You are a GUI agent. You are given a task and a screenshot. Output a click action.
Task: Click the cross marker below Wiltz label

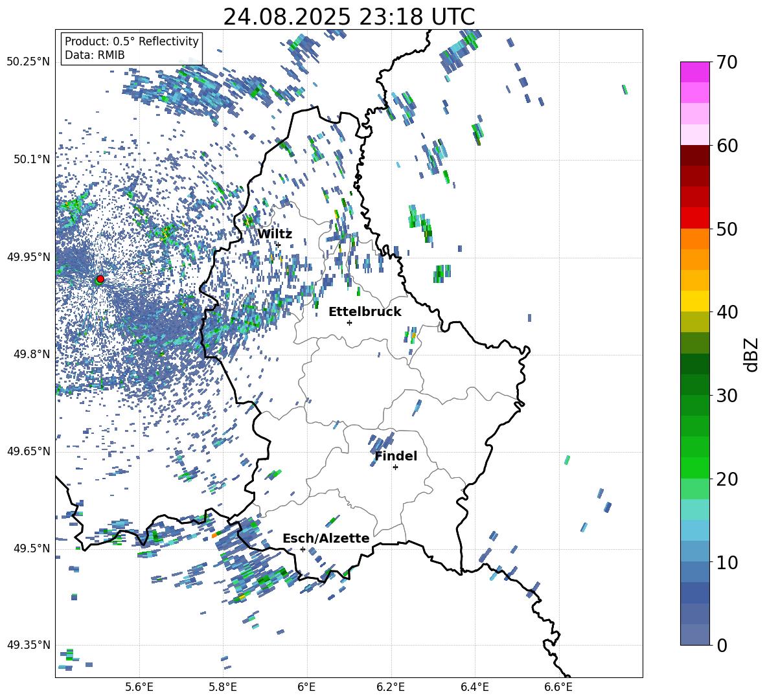coord(279,245)
